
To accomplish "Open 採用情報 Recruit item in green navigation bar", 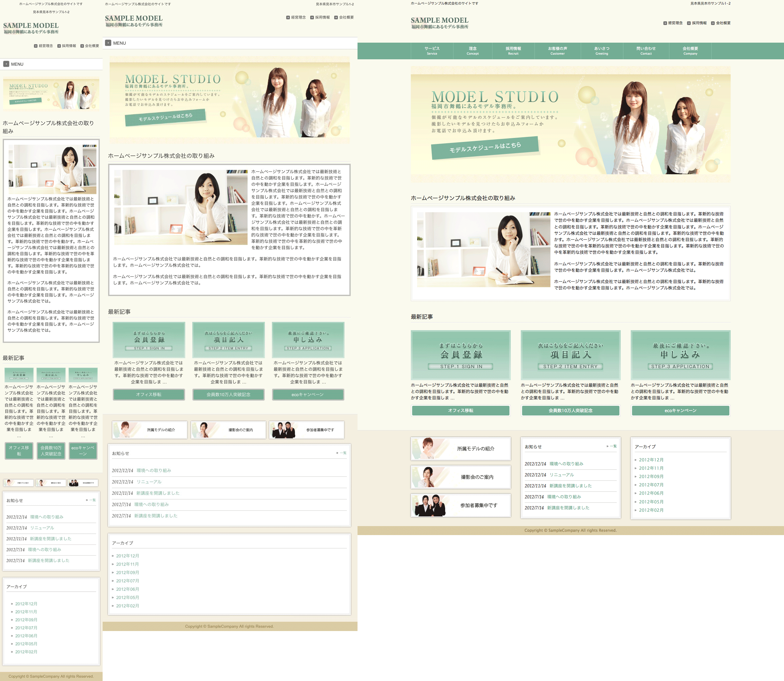I will (513, 51).
